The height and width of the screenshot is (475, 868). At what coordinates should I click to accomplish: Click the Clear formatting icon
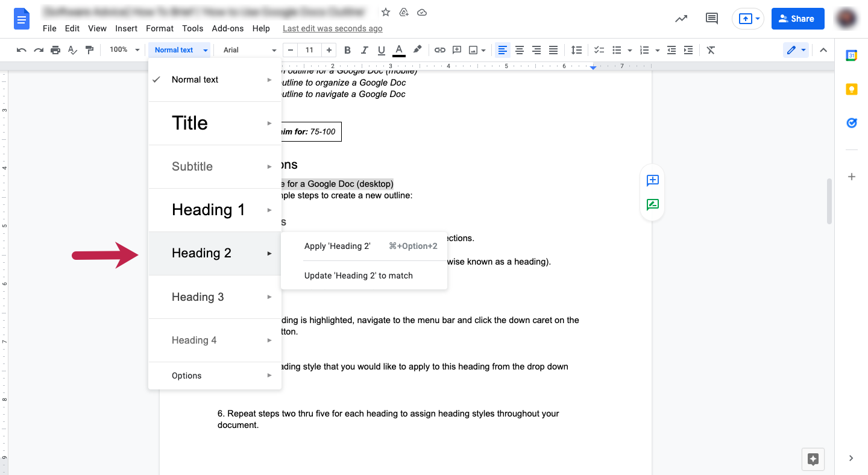[710, 50]
